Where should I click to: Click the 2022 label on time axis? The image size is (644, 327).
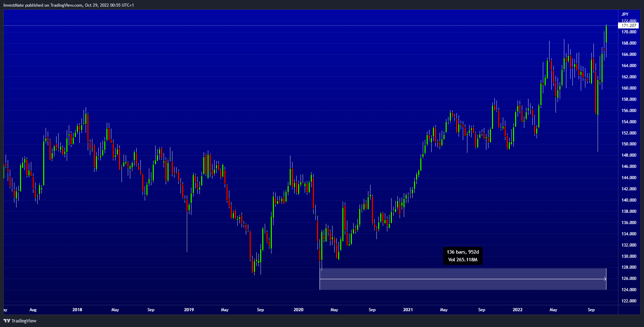coord(518,310)
